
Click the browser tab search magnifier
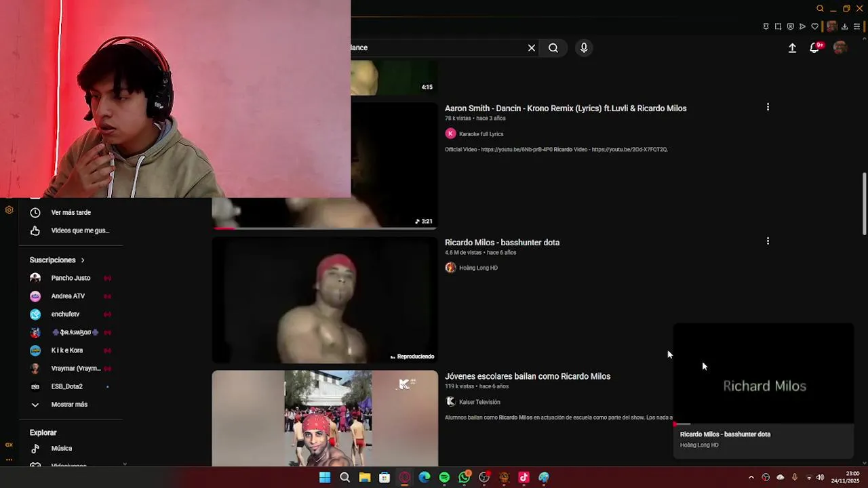coord(820,9)
